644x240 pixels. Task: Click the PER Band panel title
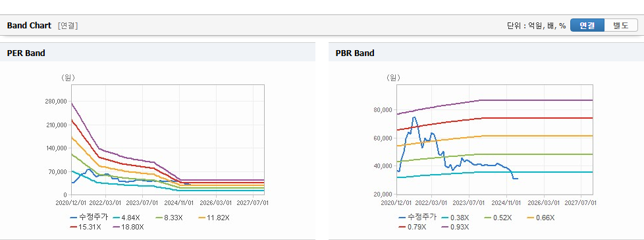(26, 53)
